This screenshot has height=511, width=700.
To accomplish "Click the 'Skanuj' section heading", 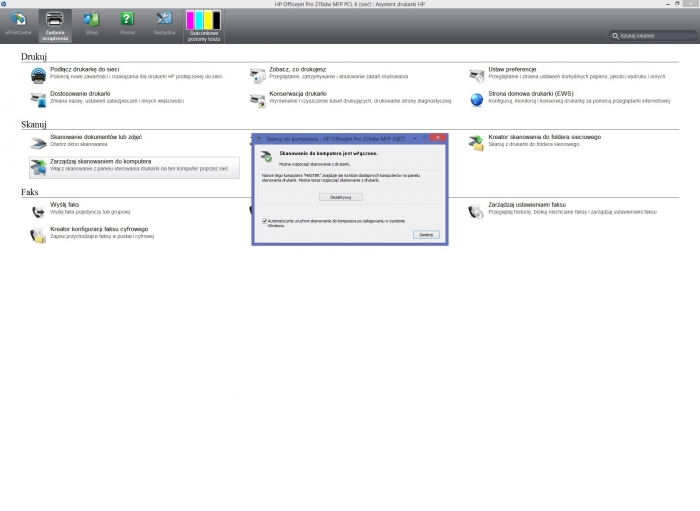I will click(33, 125).
